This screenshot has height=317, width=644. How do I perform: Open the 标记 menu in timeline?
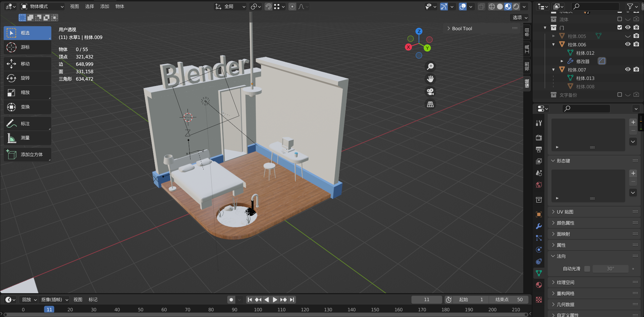pos(93,300)
